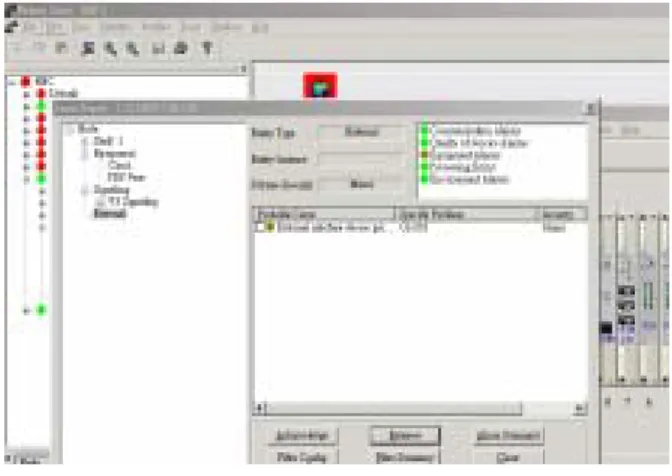
Task: Click the Close button in the alarm dialog
Action: 508,457
